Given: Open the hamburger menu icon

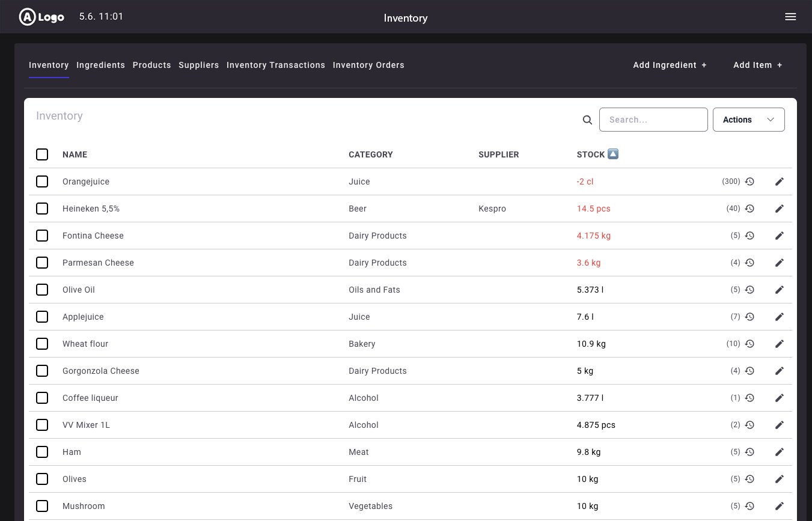Looking at the screenshot, I should coord(790,17).
